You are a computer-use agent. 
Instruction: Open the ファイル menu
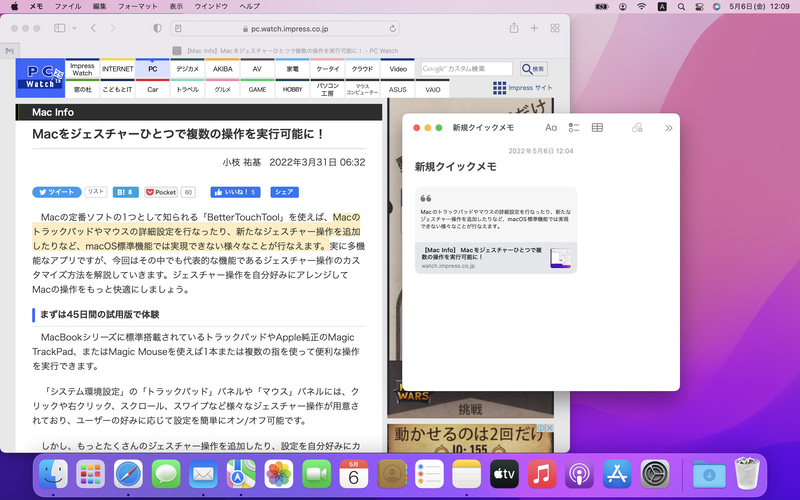click(68, 6)
